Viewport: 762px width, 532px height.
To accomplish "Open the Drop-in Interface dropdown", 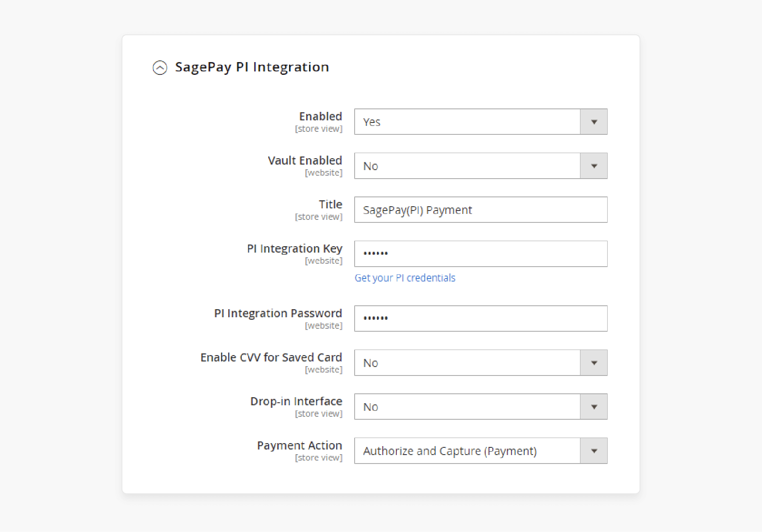I will point(481,407).
